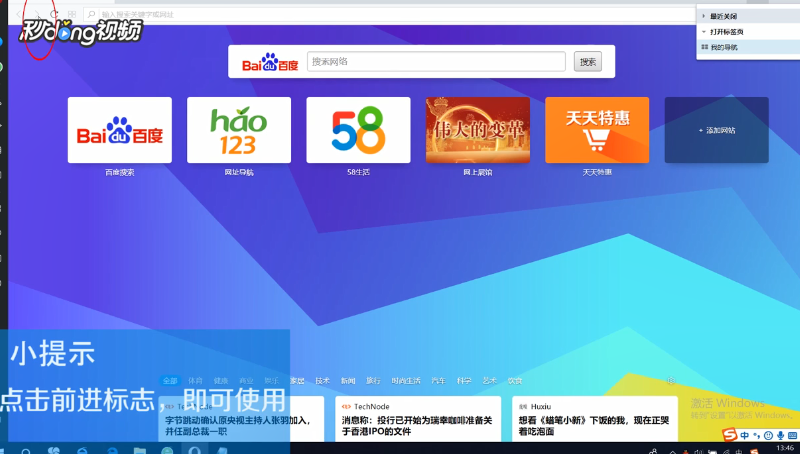Open news feed settings gear

click(x=671, y=381)
